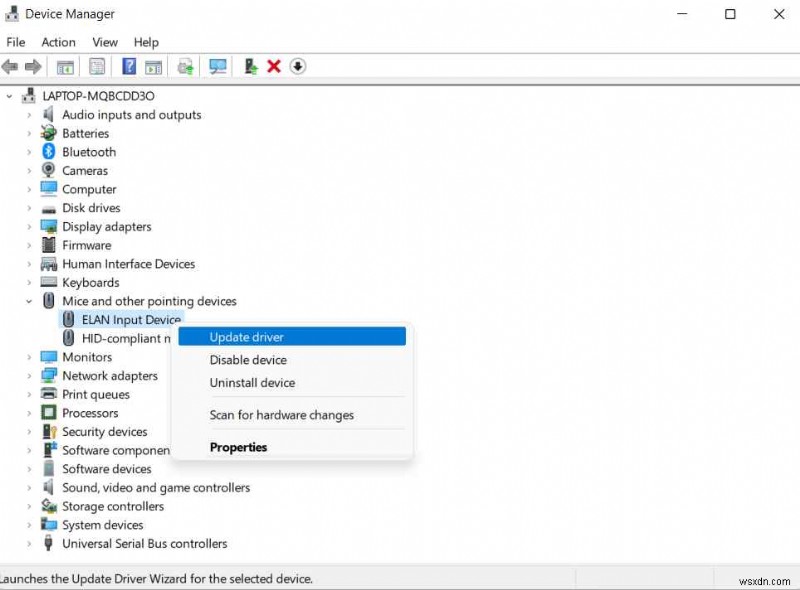Expand the Universal Serial Bus controllers category
Viewport: 800px width, 590px height.
coord(29,543)
